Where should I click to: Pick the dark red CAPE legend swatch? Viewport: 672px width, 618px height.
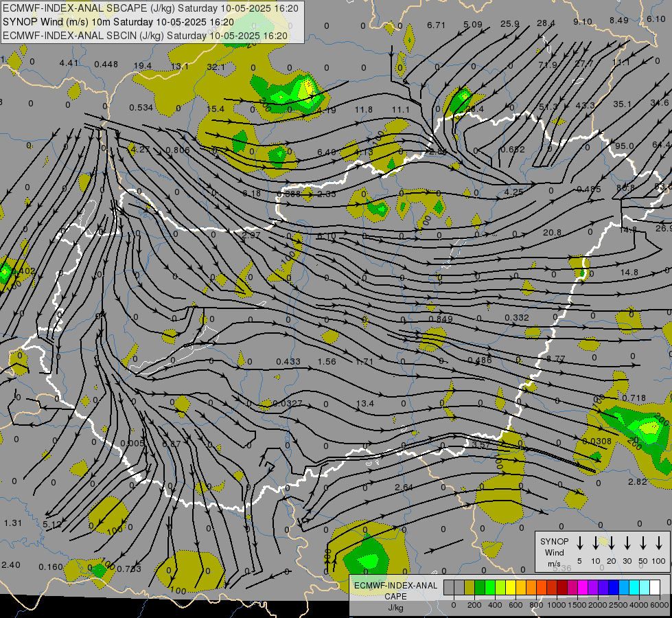[x=562, y=587]
